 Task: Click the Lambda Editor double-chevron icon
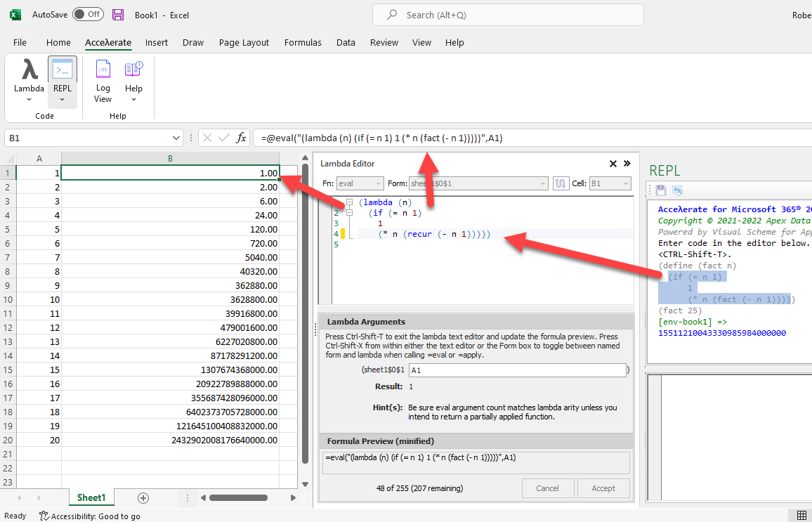click(x=627, y=164)
